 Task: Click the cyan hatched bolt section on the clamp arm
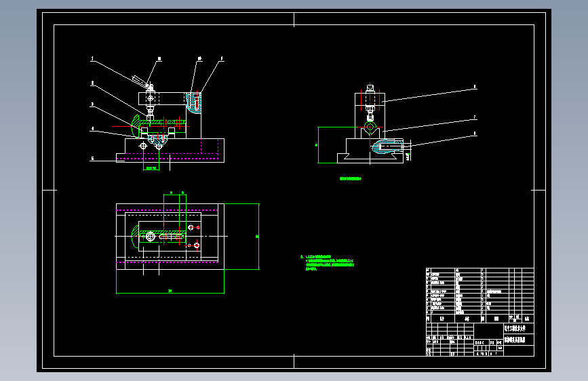tap(194, 102)
